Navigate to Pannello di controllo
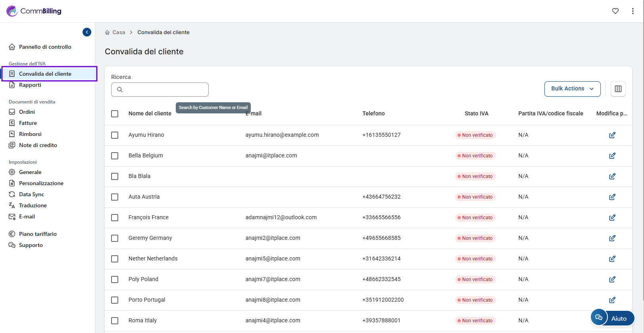The image size is (644, 333). coord(45,47)
